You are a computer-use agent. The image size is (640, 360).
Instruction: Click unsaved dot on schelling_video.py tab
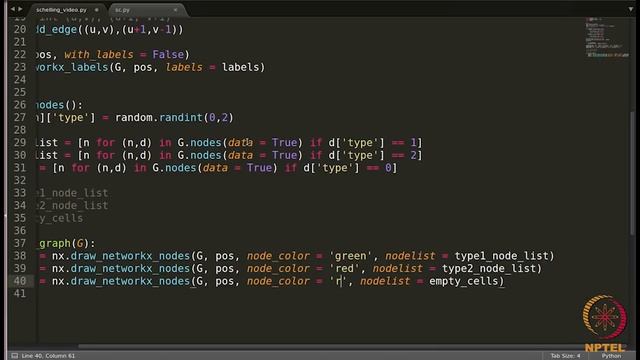97,10
